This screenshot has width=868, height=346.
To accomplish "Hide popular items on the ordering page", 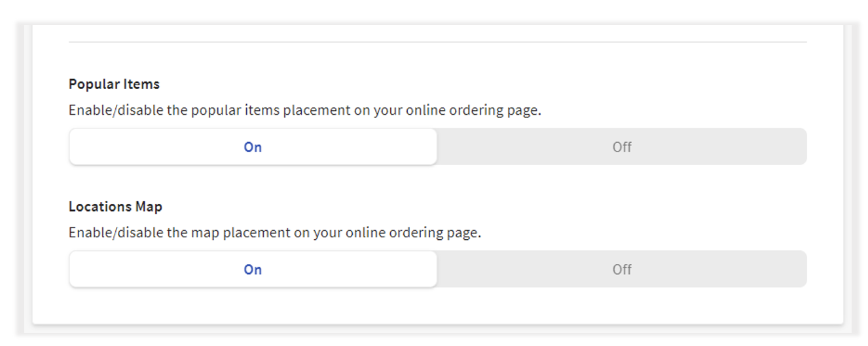I will click(x=621, y=147).
